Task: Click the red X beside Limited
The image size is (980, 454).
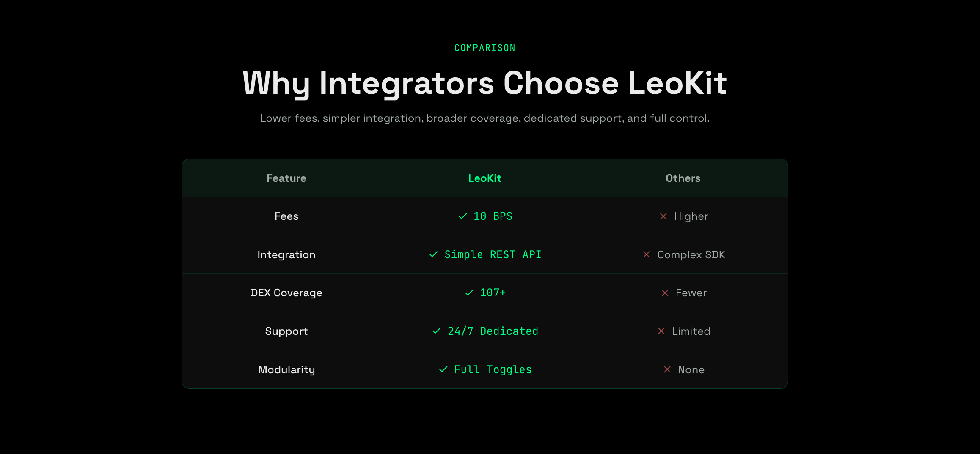Action: pos(661,331)
